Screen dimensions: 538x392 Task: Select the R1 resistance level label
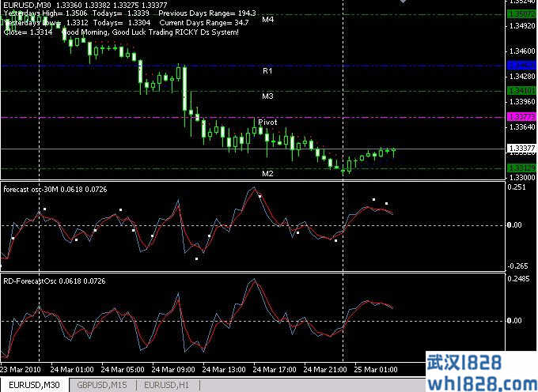(267, 71)
